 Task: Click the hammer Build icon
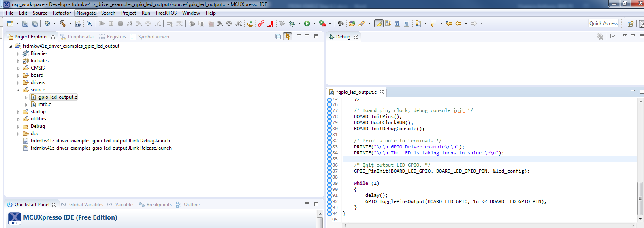point(62,24)
